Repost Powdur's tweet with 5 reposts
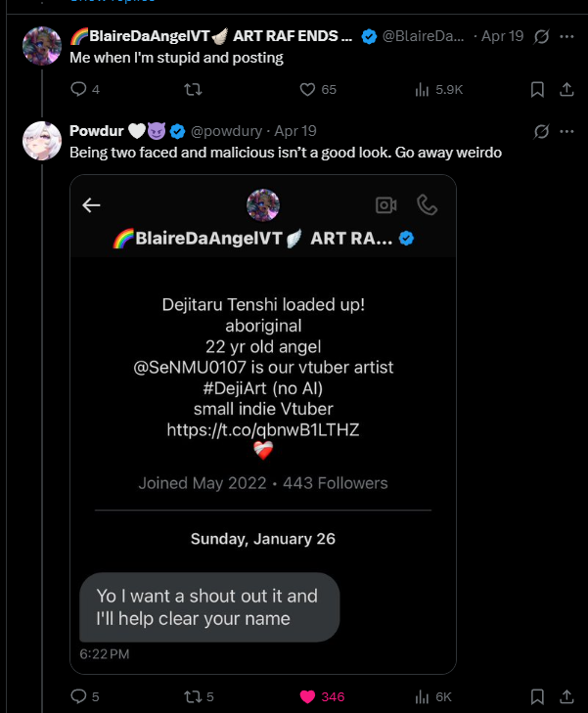588x713 pixels. (x=193, y=696)
